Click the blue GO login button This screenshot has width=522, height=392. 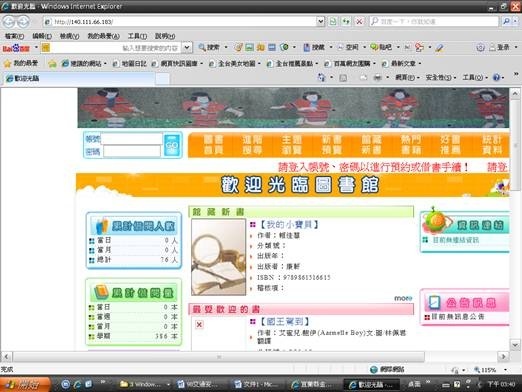click(x=172, y=145)
